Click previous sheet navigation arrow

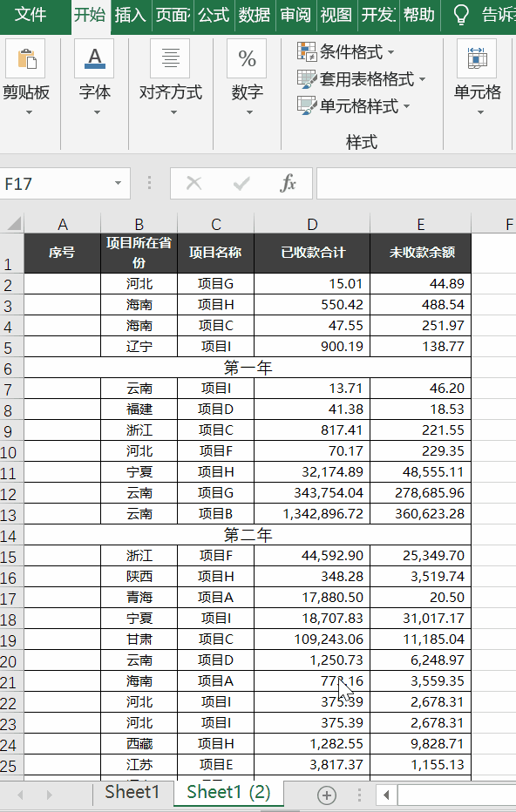(x=21, y=795)
